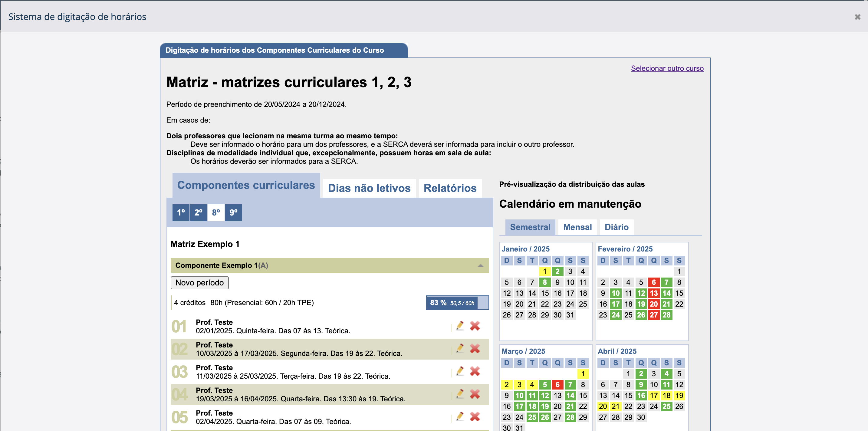Viewport: 868px width, 431px height.
Task: Click the Abril / 2025 month title
Action: point(617,351)
